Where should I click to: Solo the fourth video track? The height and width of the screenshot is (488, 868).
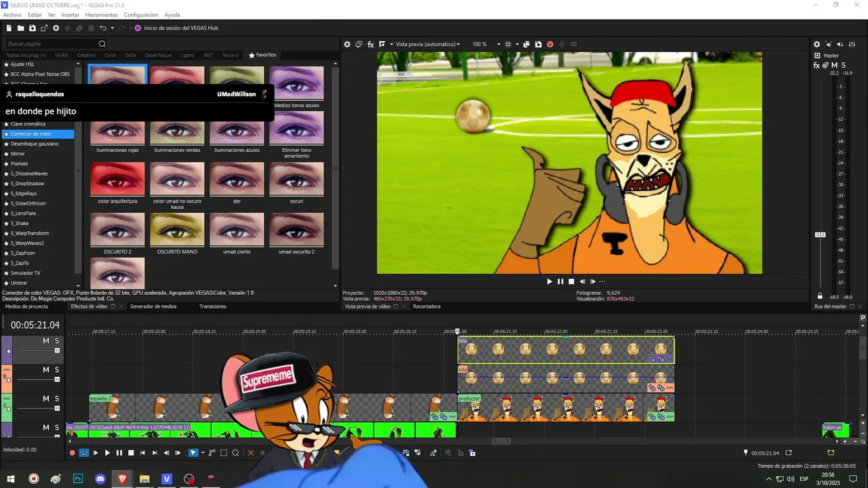[x=57, y=428]
